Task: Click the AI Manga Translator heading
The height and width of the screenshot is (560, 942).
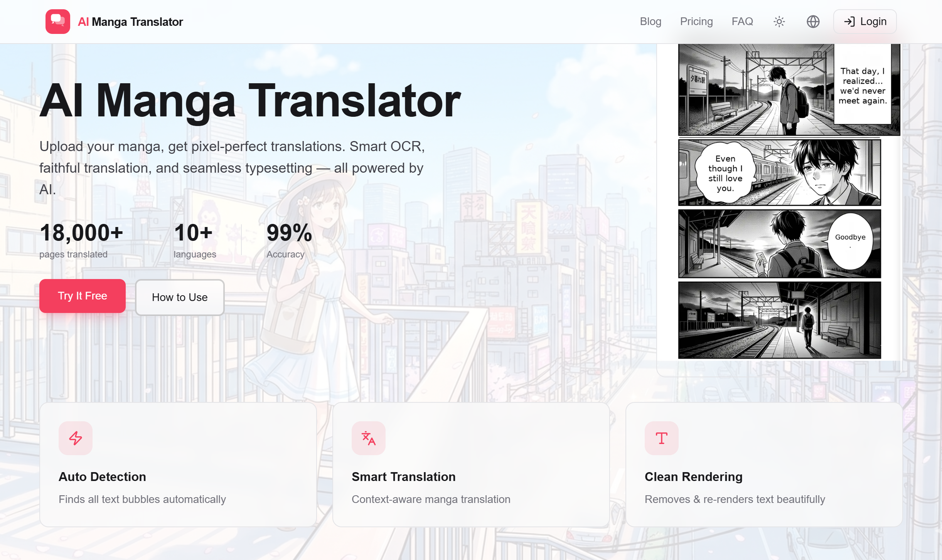Action: coord(250,101)
